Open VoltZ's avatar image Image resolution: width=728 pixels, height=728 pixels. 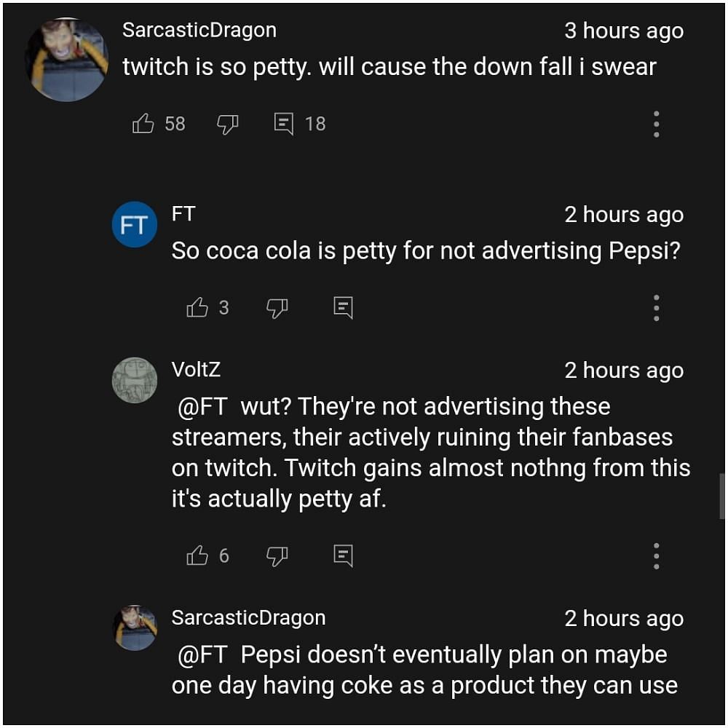(x=135, y=380)
